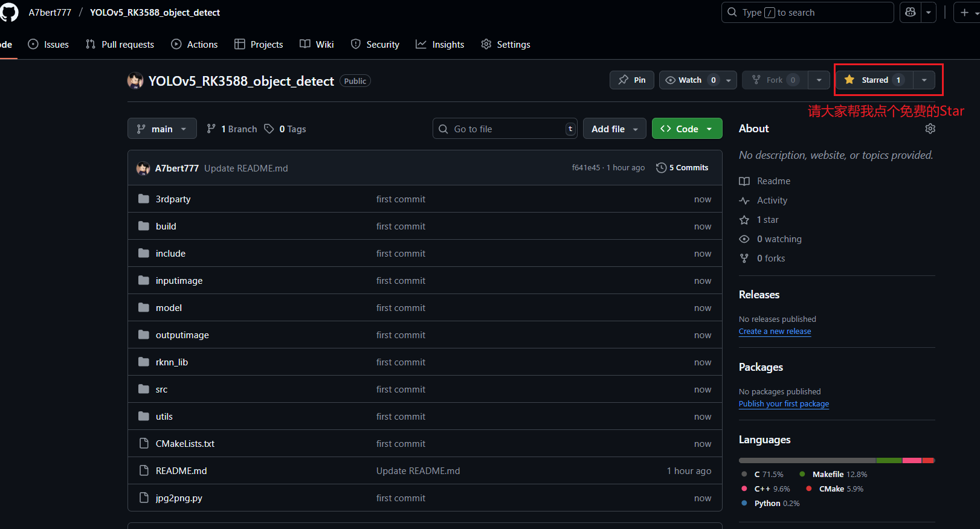This screenshot has width=980, height=529.
Task: Click the Makefile 12.8% language entry
Action: 833,474
